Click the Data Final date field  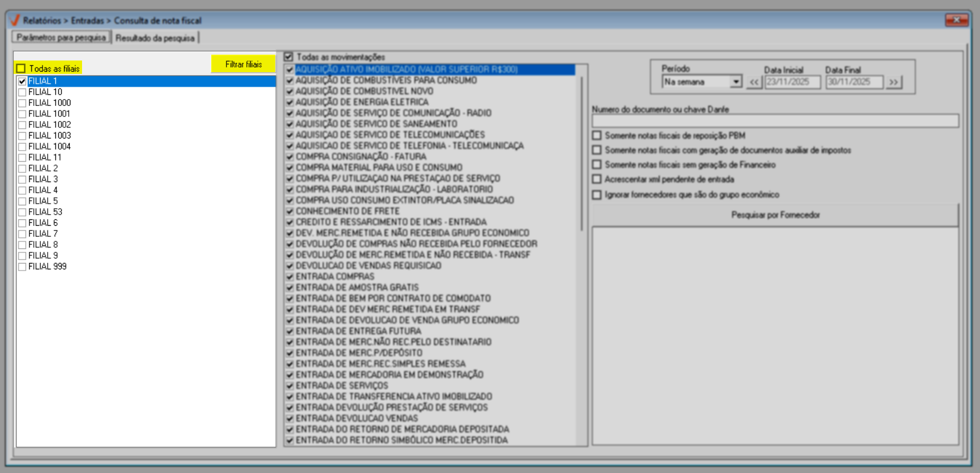[854, 82]
